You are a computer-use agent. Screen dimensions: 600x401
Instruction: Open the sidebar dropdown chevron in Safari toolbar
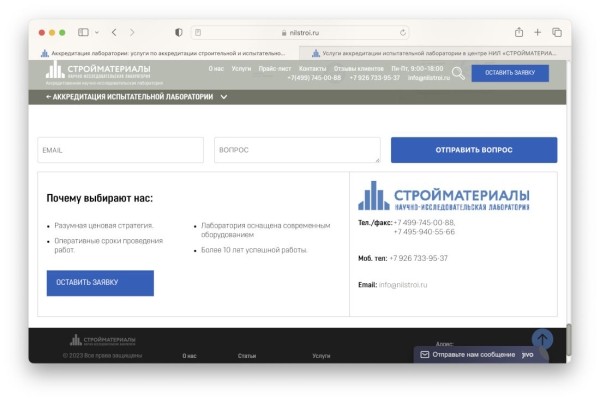pos(97,32)
